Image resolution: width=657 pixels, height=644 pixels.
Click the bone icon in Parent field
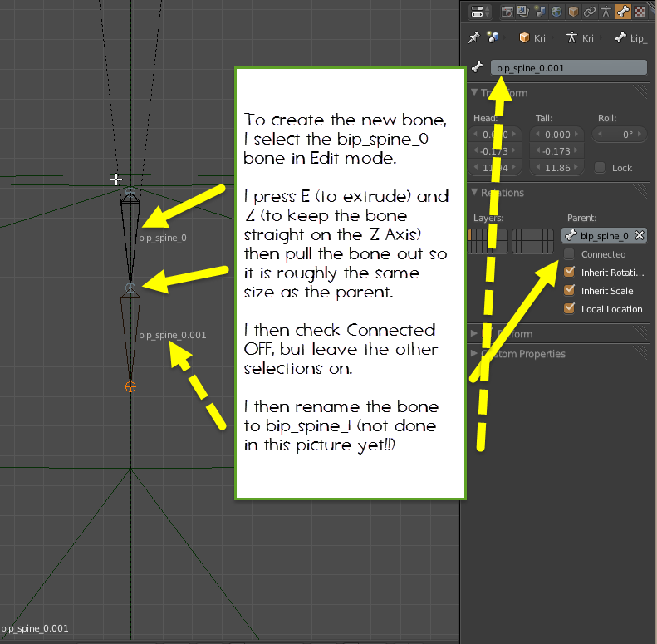571,236
